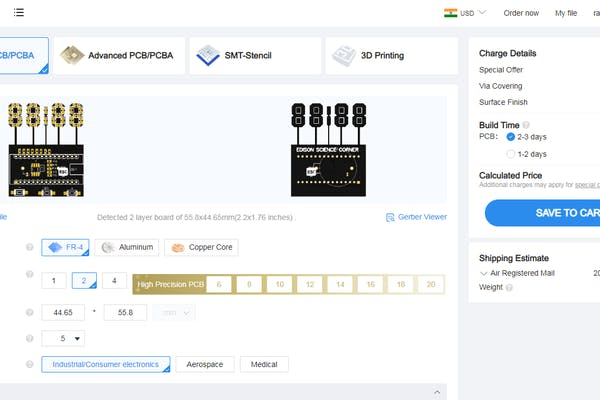Click help icon beside quantity
Screen dimensions: 600x400
tap(29, 338)
